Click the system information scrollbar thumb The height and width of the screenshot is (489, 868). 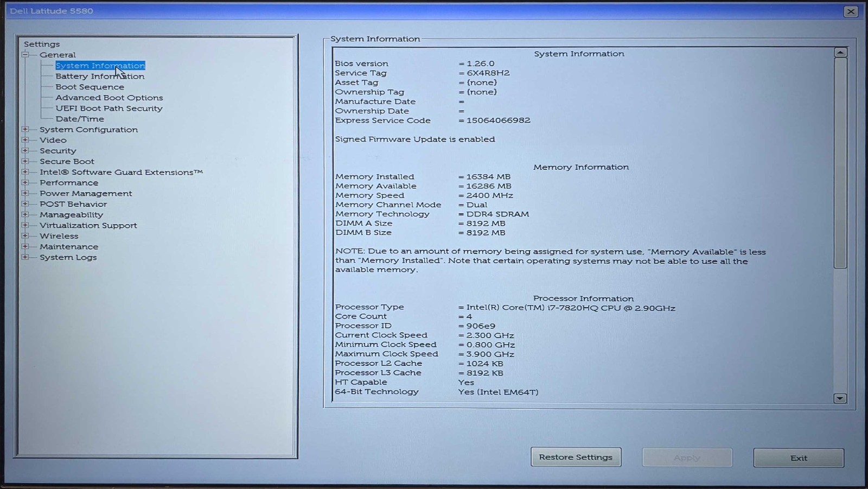click(x=840, y=163)
